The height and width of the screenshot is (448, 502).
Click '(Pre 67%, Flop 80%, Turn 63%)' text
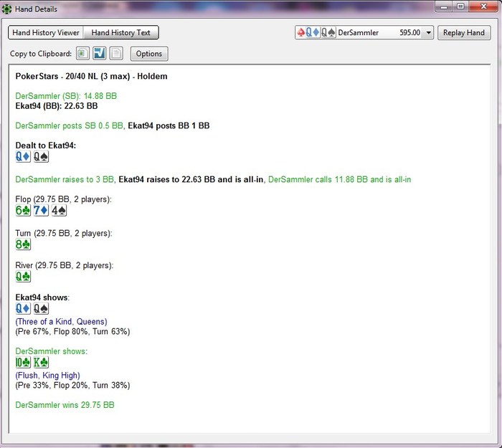(x=72, y=331)
